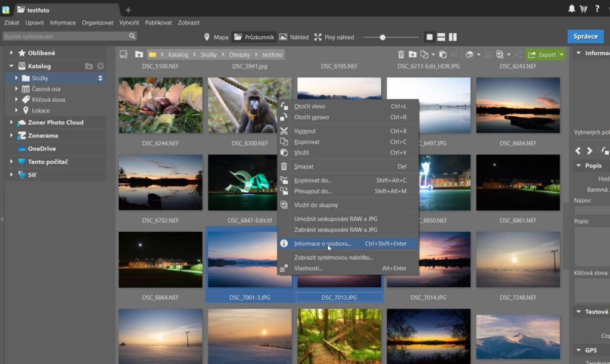Click the Katalog add folder icon
Image resolution: width=610 pixels, height=364 pixels.
pos(89,66)
